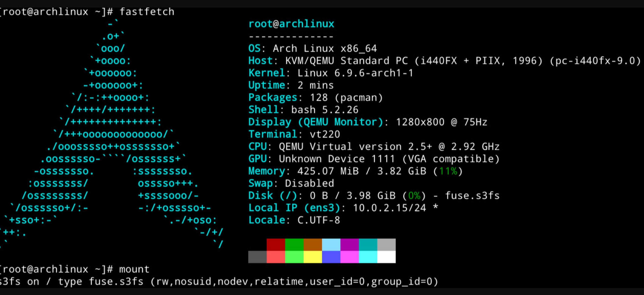Image resolution: width=644 pixels, height=295 pixels.
Task: Click the white color block
Action: pos(387,257)
